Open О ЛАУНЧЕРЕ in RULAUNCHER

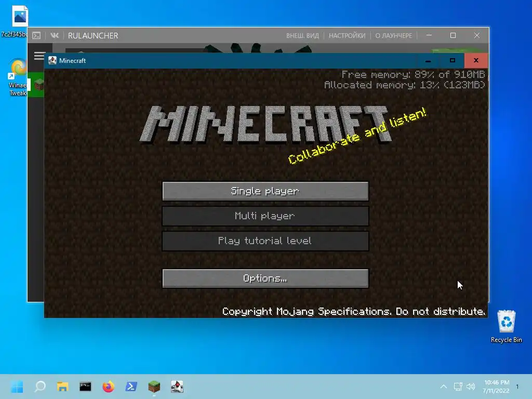pyautogui.click(x=393, y=36)
